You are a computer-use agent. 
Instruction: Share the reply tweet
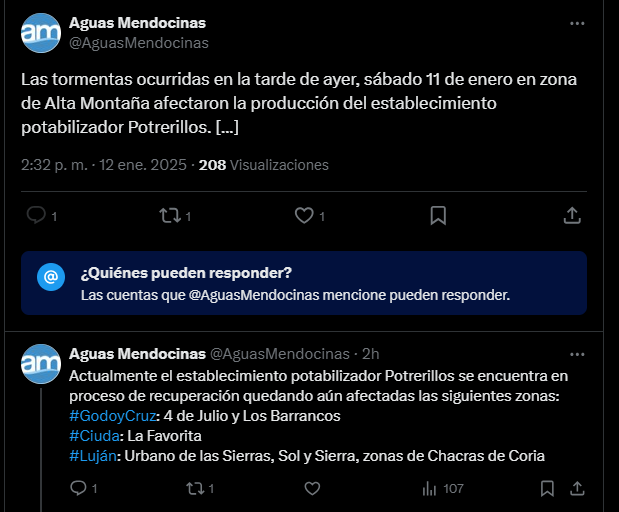click(578, 488)
